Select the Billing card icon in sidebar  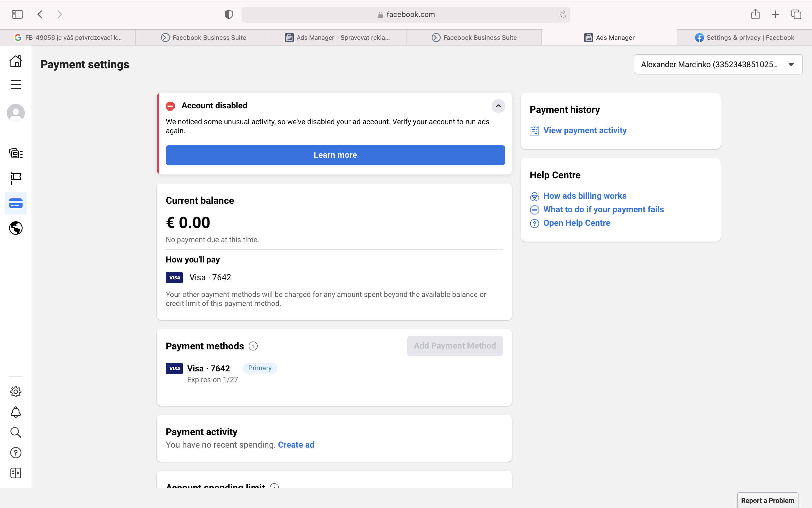[16, 203]
